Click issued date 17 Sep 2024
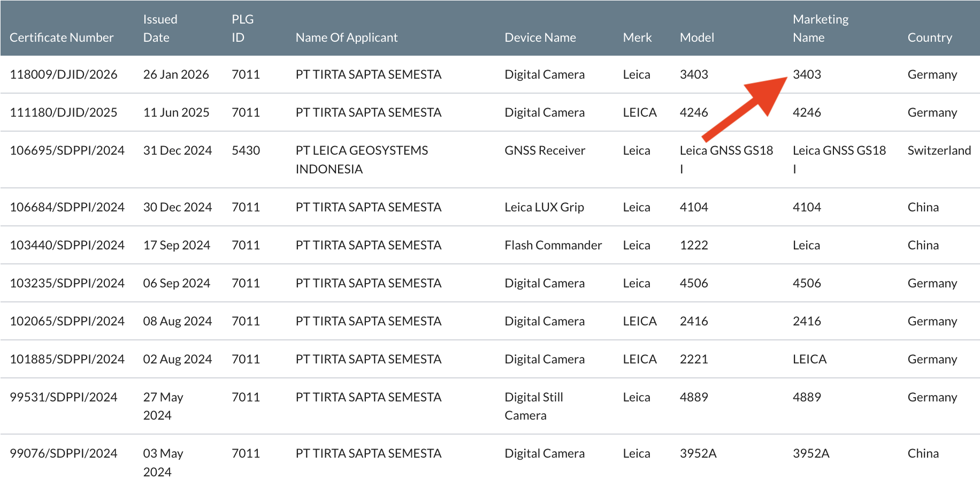 (x=177, y=245)
